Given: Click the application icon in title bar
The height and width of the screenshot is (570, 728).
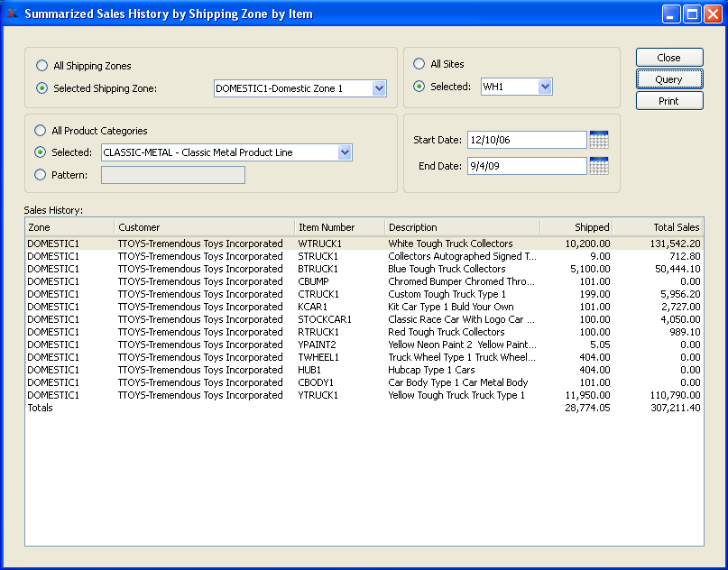Looking at the screenshot, I should click(x=12, y=14).
